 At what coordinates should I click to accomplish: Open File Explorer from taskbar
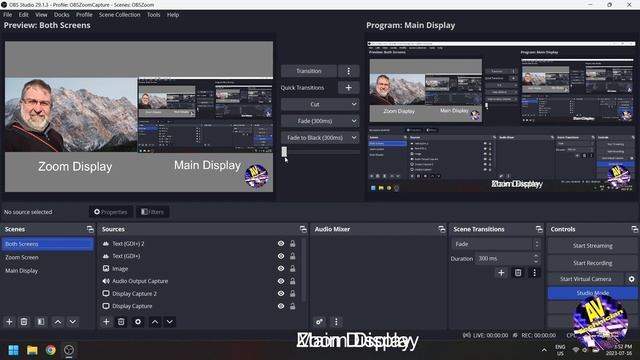tap(32, 350)
